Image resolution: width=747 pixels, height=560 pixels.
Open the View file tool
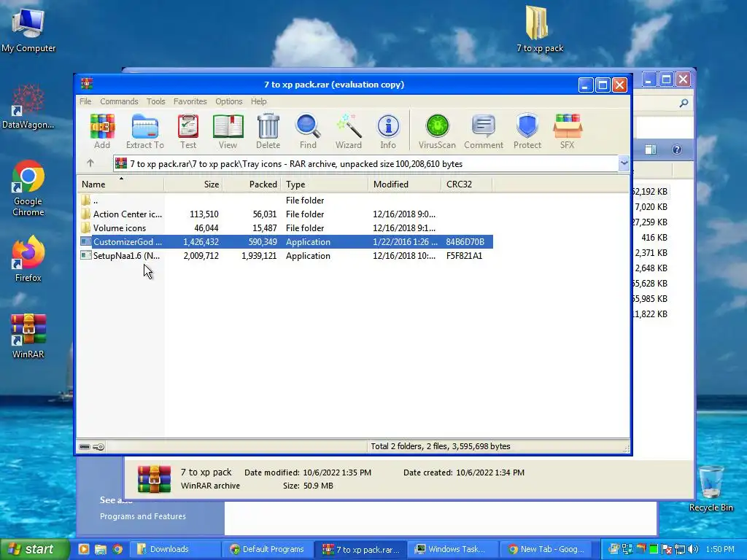coord(228,131)
